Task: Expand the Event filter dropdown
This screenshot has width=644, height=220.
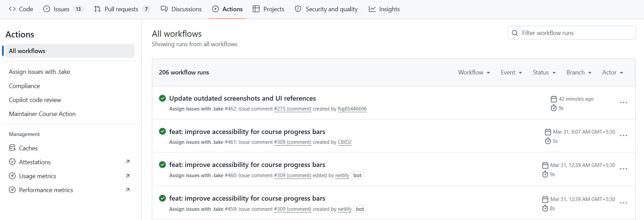Action: [x=511, y=72]
